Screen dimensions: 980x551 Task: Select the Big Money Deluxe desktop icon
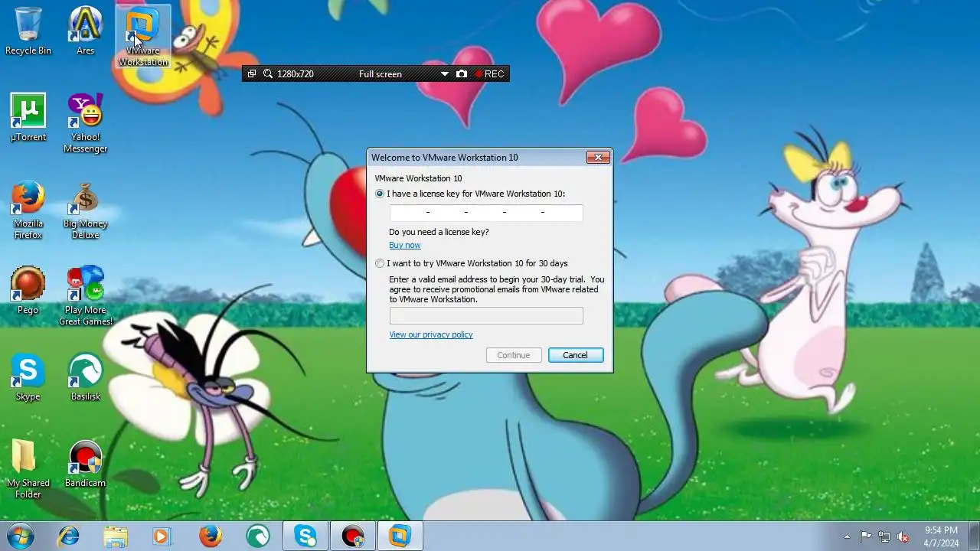click(x=85, y=210)
